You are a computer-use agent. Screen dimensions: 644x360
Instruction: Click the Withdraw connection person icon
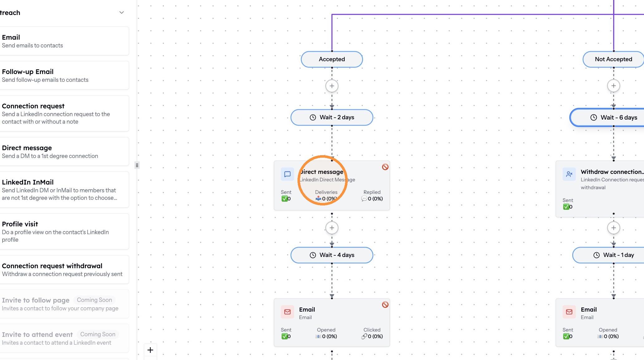pos(569,174)
